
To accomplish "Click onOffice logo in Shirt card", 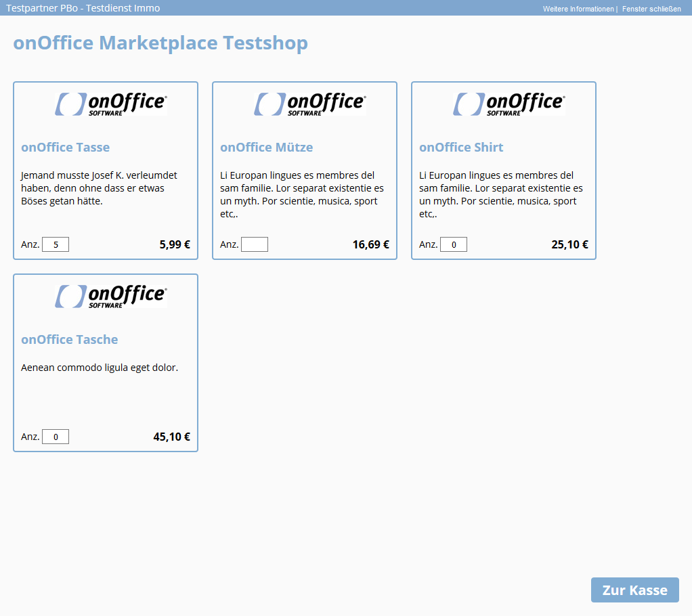I will point(509,104).
